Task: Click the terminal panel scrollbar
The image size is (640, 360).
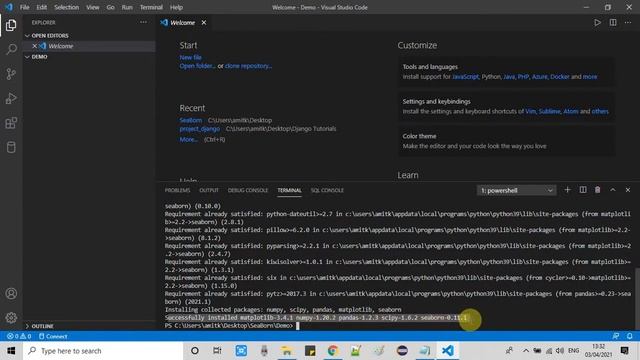Action: pyautogui.click(x=637, y=298)
